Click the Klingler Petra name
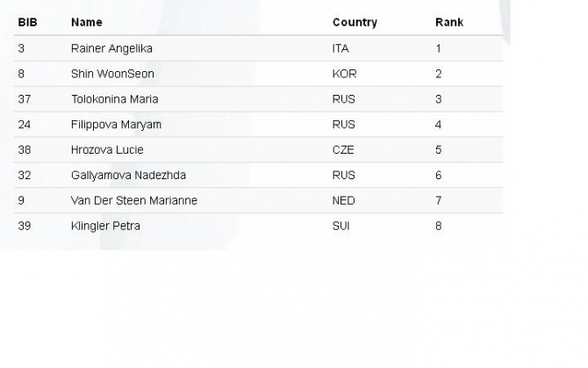Screen dimensions: 588x368 pyautogui.click(x=105, y=226)
